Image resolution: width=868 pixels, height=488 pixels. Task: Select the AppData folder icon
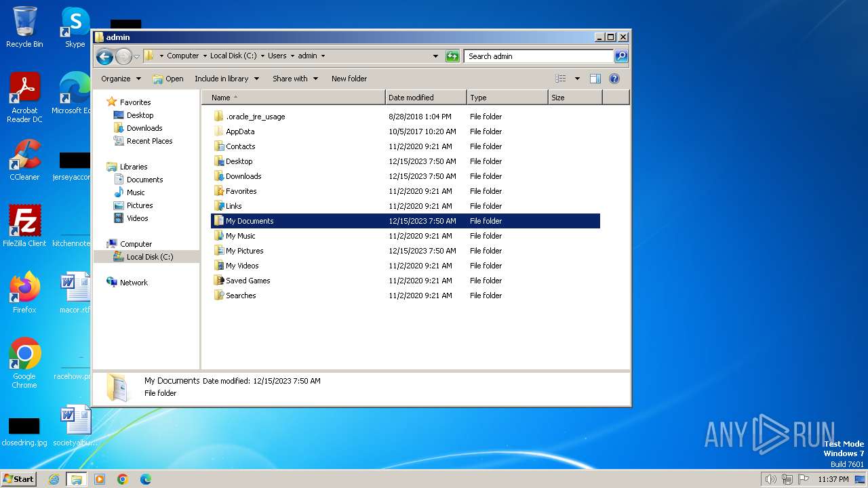coord(218,131)
